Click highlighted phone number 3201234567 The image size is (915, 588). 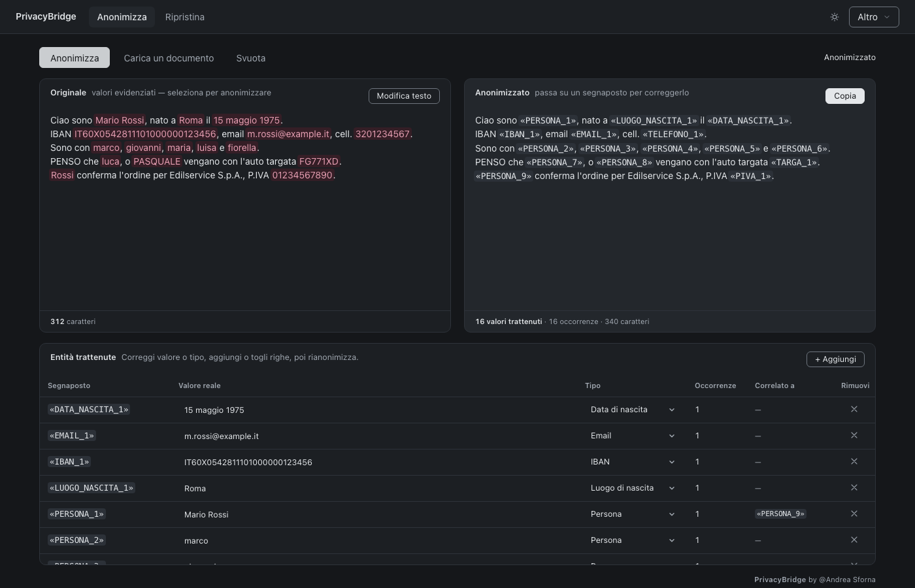click(x=382, y=134)
